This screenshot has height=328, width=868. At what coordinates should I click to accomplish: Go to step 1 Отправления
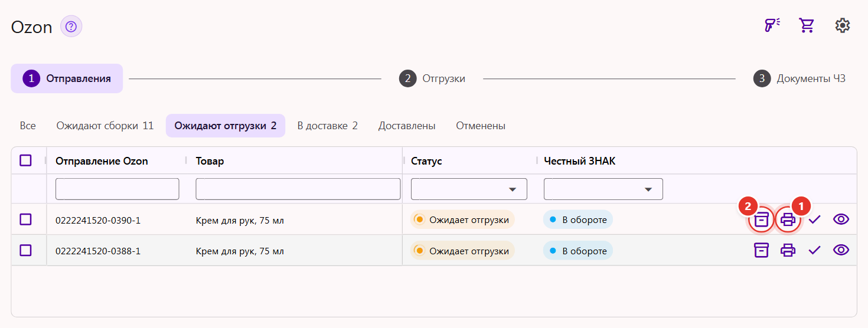click(x=67, y=78)
